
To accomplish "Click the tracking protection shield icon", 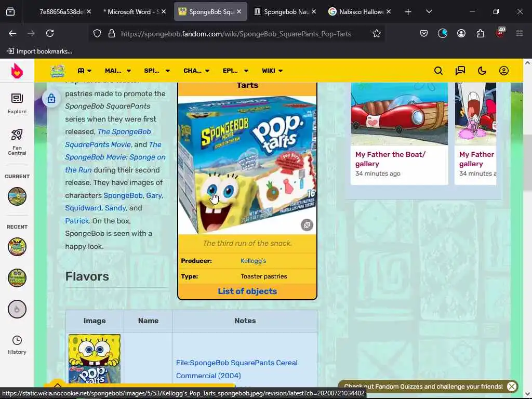I will [x=97, y=34].
